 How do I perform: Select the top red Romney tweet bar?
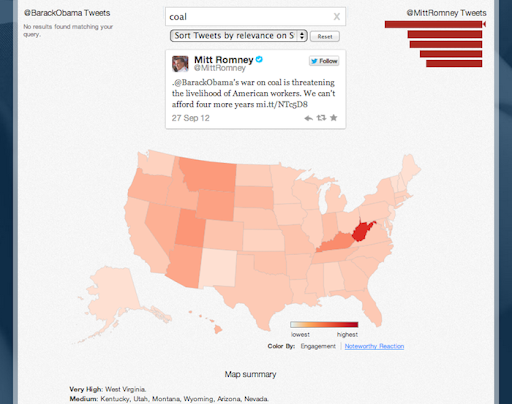pos(433,24)
